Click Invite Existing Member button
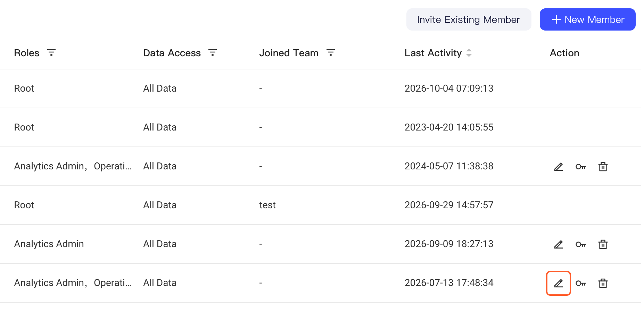Screen dimensions: 644x311 469,19
